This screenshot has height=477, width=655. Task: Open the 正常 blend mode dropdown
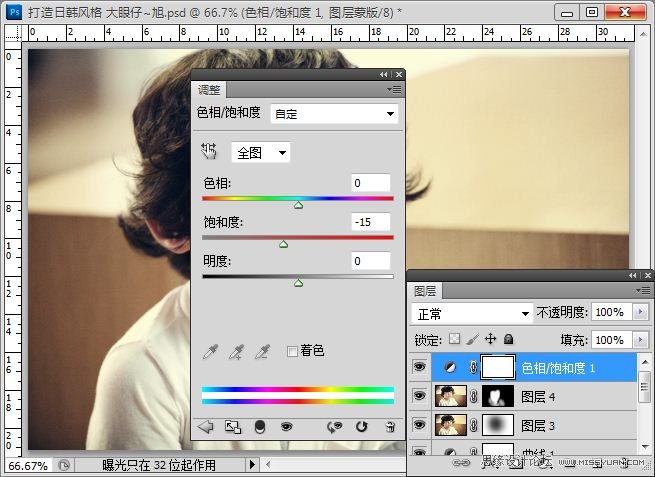click(472, 314)
